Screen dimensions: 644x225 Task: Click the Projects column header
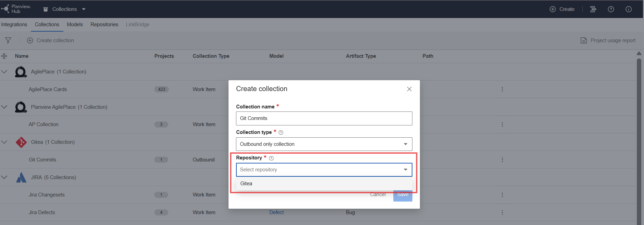164,56
